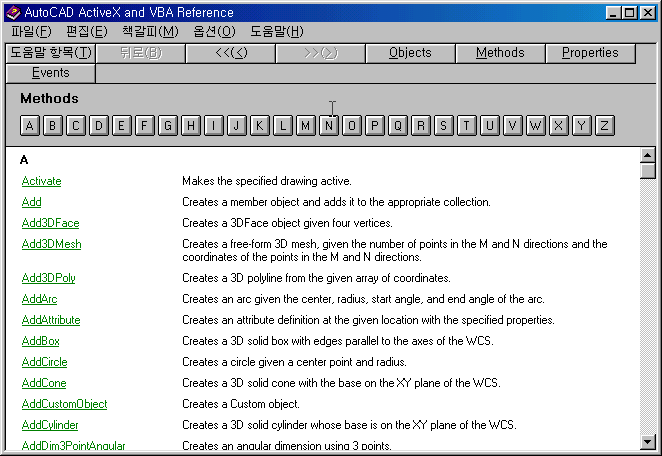Open the 옵션(O) options menu
The height and width of the screenshot is (456, 662).
(x=214, y=32)
